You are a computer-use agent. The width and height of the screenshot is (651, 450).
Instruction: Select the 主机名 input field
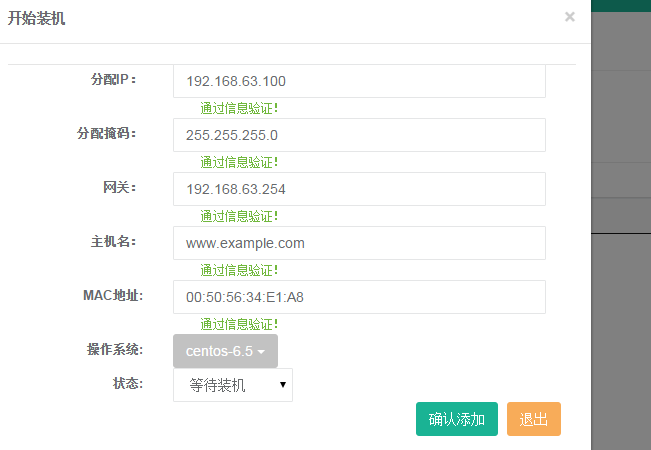click(x=359, y=243)
